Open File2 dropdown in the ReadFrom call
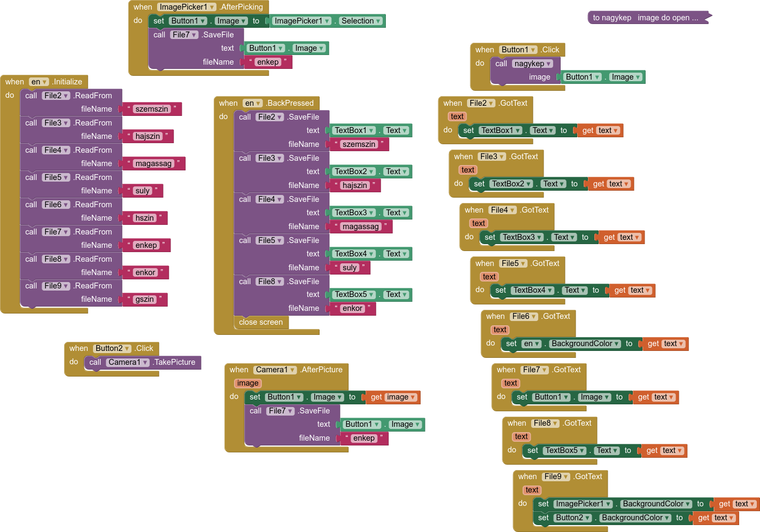 click(57, 96)
